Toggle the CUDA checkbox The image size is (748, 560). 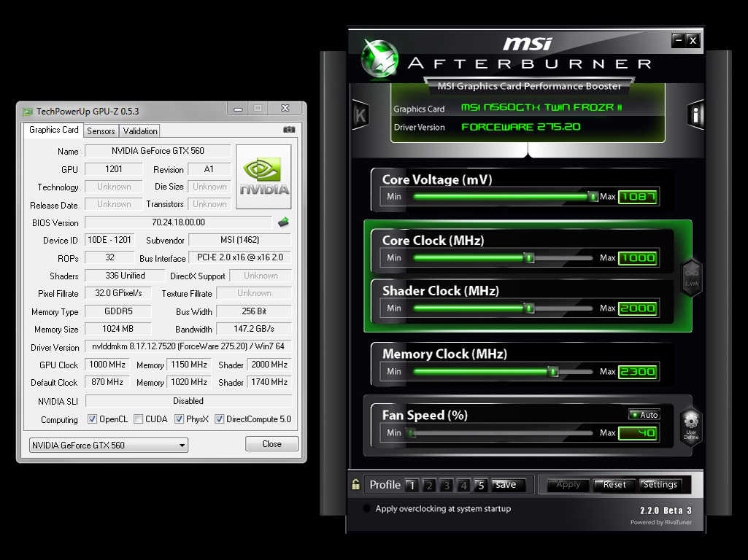click(x=139, y=419)
